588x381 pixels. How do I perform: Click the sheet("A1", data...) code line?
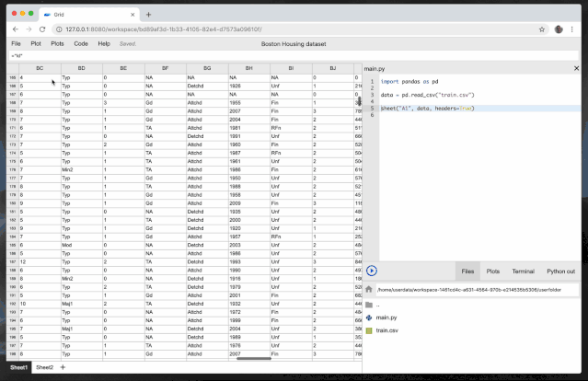[427, 109]
